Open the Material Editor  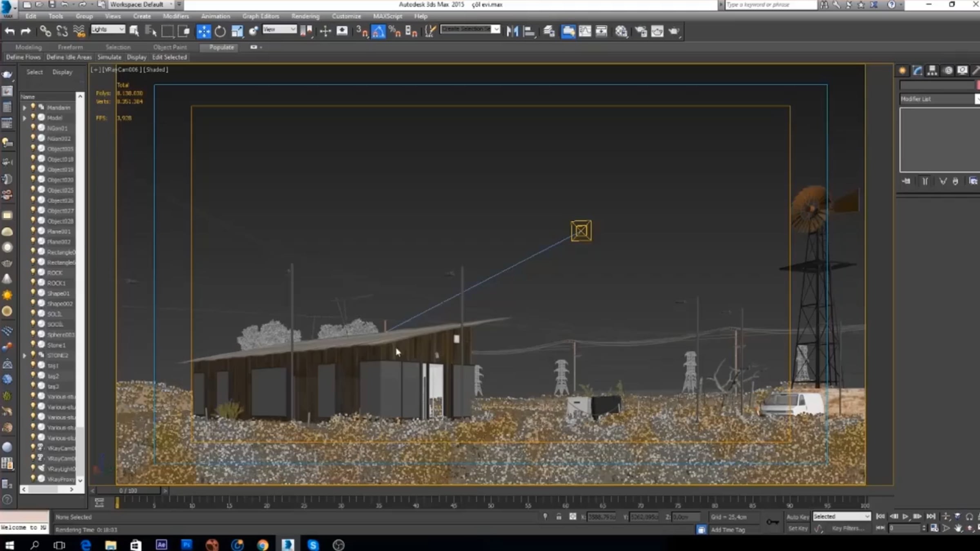click(x=621, y=31)
